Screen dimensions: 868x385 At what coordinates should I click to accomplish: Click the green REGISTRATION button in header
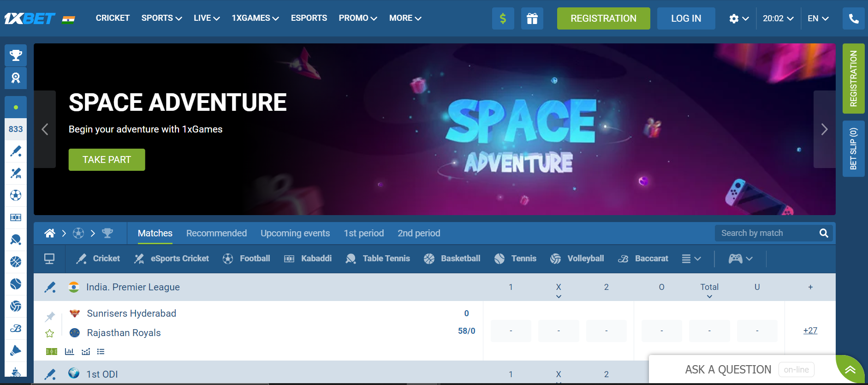tap(603, 18)
